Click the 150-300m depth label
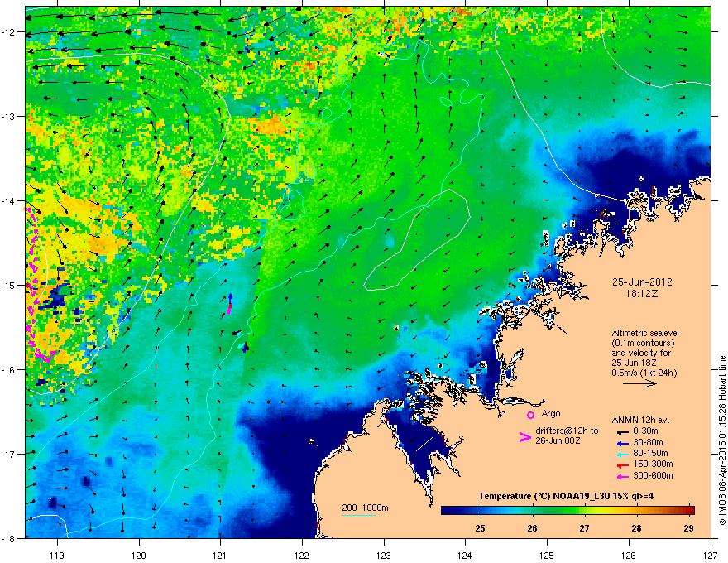This screenshot has width=728, height=563. pos(653,464)
